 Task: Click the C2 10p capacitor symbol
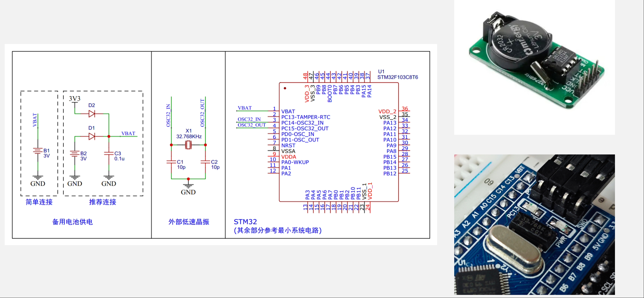coord(205,162)
